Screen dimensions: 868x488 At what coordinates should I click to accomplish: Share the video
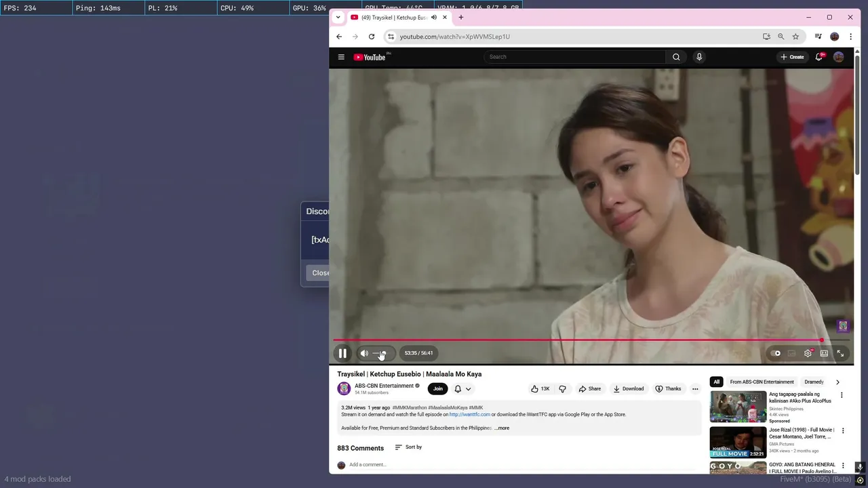590,389
